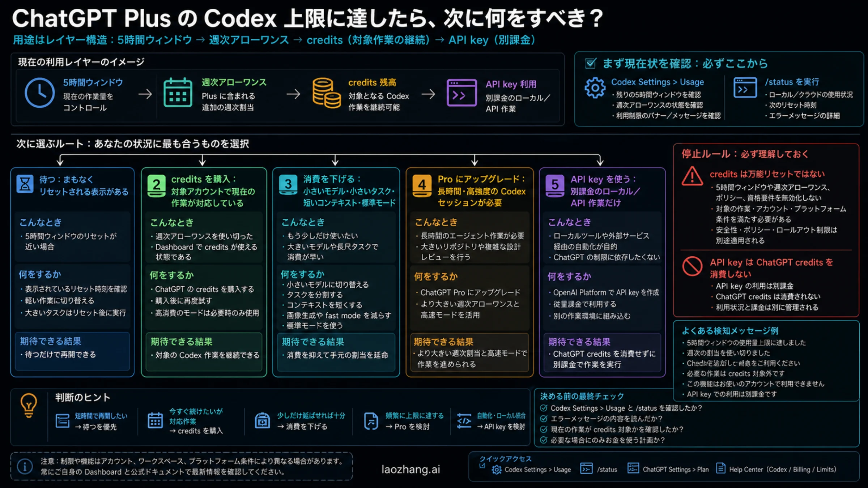Viewport: 868px width, 488px height.
Task: Check the circle for Codex Settings > Usage と /status を確認したか
Action: pyautogui.click(x=543, y=408)
